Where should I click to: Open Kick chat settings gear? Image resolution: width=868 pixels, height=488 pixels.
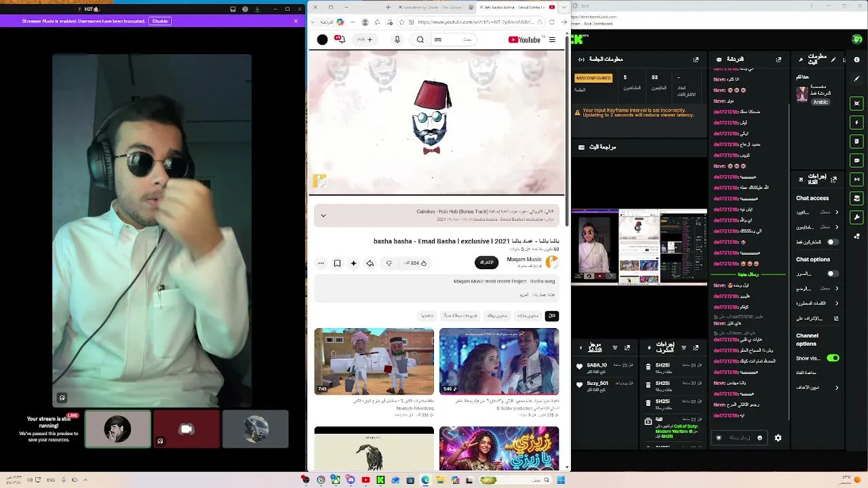pos(778,438)
